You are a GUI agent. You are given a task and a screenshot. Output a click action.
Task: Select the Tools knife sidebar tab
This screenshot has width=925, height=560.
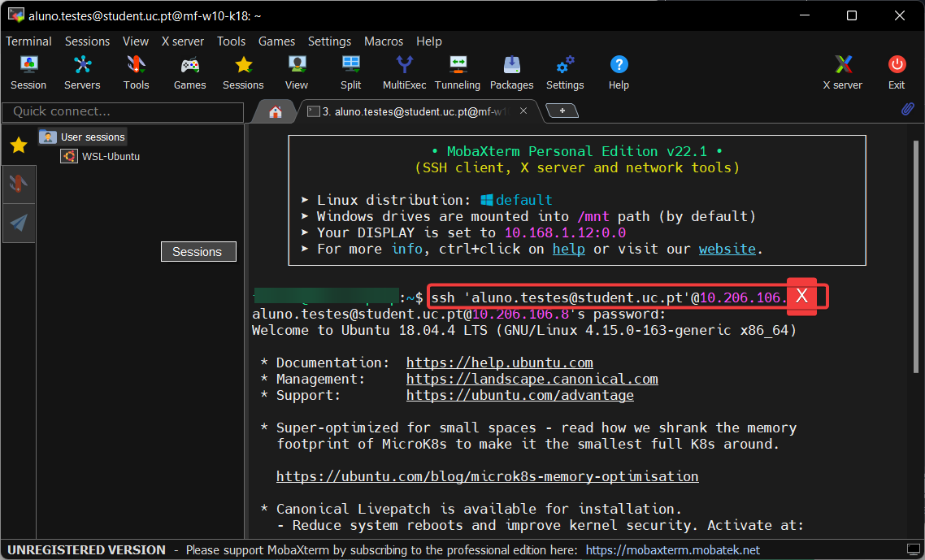(x=19, y=184)
